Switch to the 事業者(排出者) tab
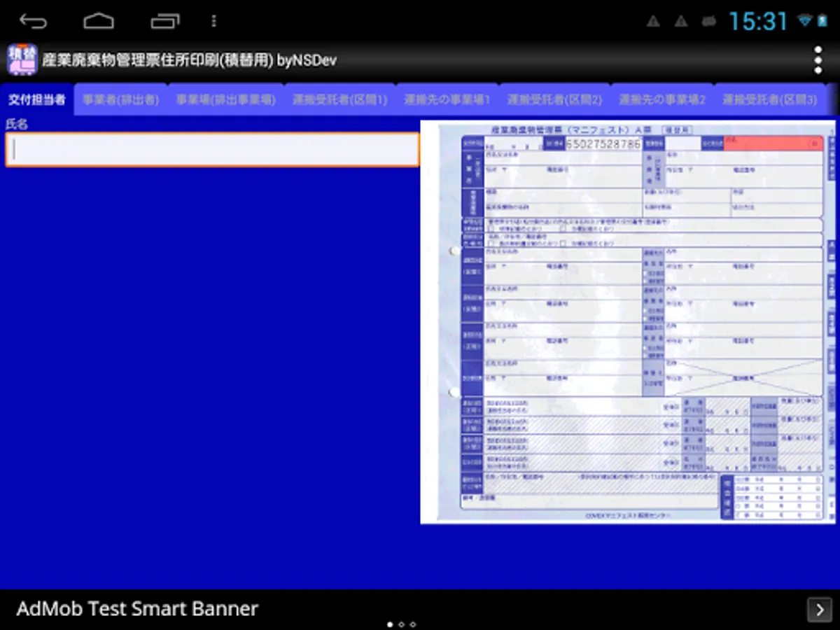The width and height of the screenshot is (840, 630). pyautogui.click(x=120, y=99)
